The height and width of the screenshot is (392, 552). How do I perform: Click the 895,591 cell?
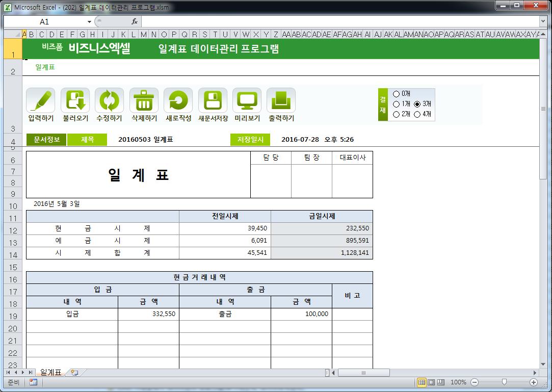tap(322, 241)
